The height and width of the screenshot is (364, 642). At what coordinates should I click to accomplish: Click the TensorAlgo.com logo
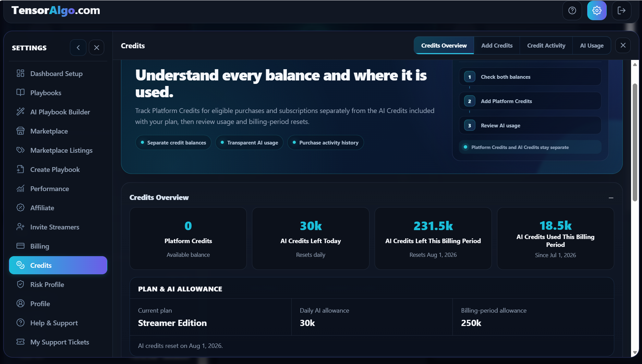click(x=56, y=11)
